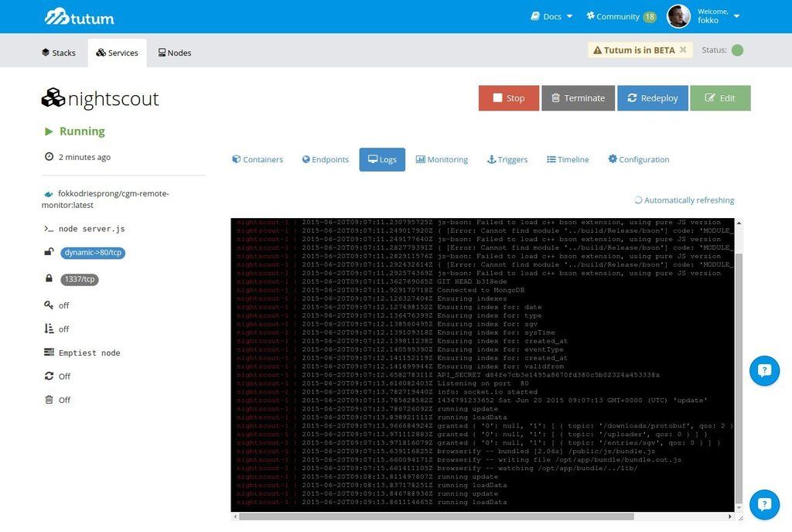
Task: Switch to the Stacks tab
Action: tap(59, 53)
